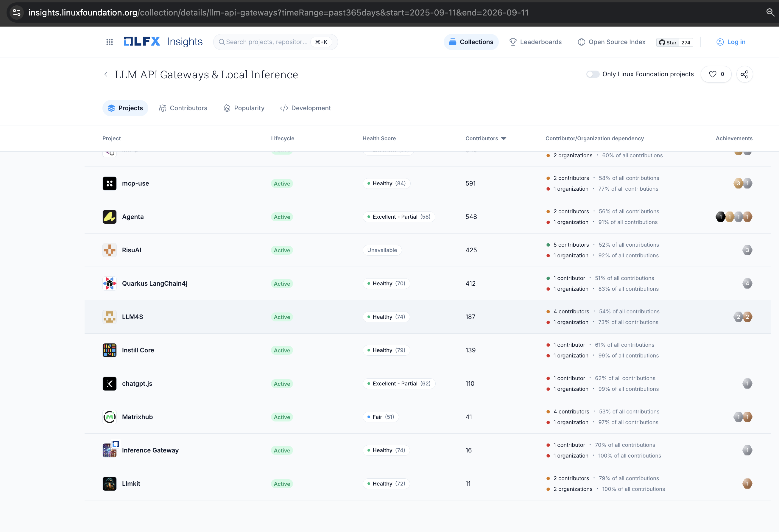Viewport: 779px width, 532px height.
Task: Click the Log in link
Action: [731, 42]
